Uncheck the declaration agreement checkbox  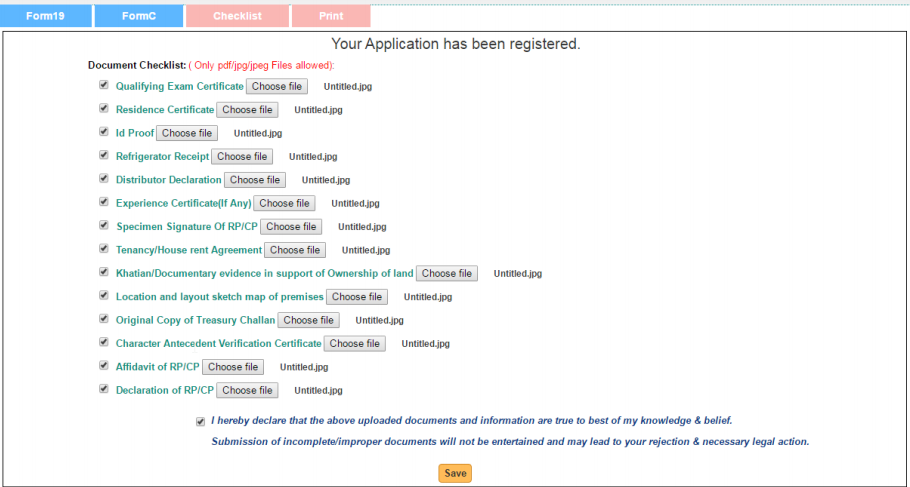point(201,421)
